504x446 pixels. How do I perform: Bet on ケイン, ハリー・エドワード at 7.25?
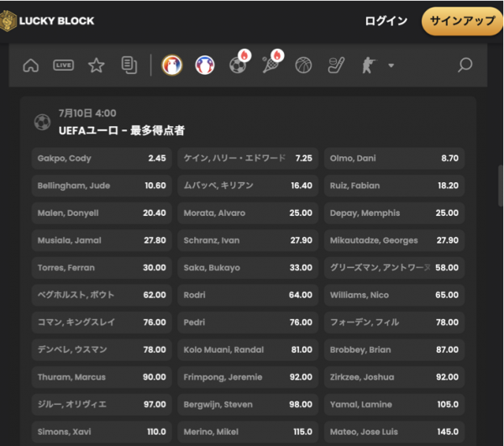click(248, 159)
